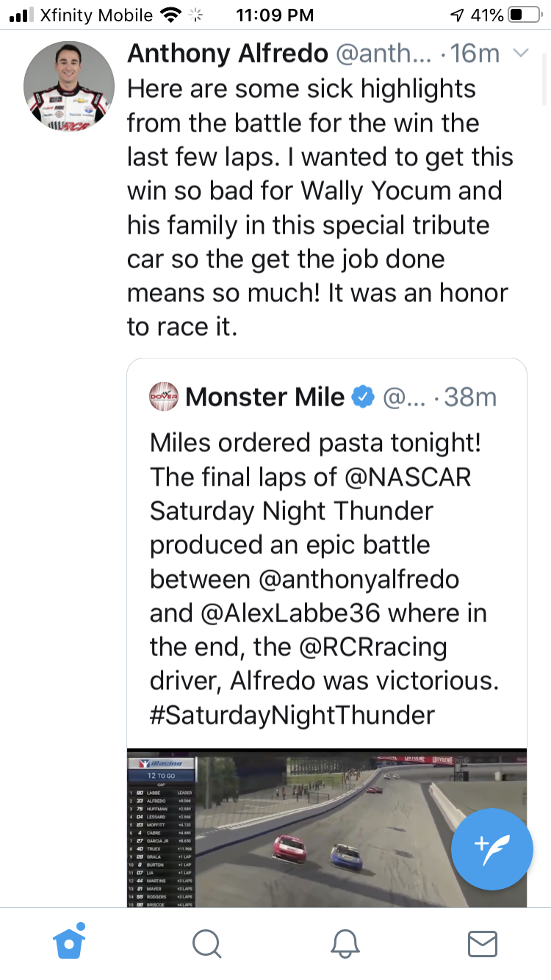This screenshot has width=551, height=980.
Task: Tap the Anthony Alfredo display name
Action: [227, 54]
